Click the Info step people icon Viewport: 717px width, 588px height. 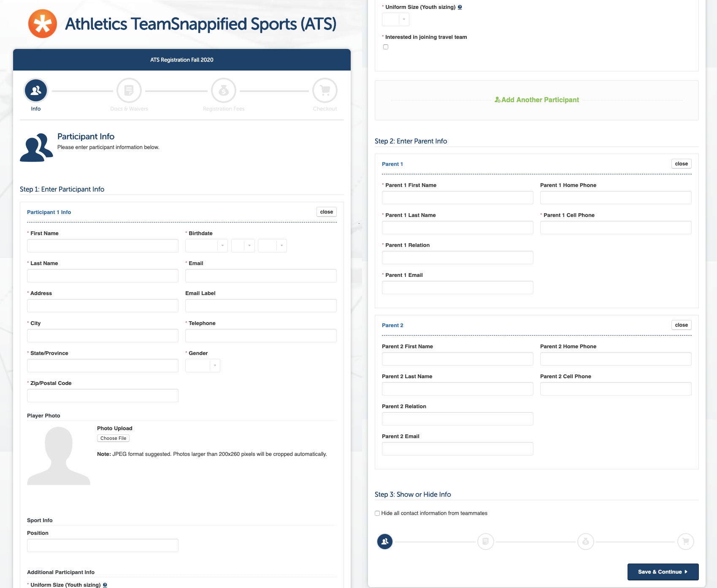(36, 90)
